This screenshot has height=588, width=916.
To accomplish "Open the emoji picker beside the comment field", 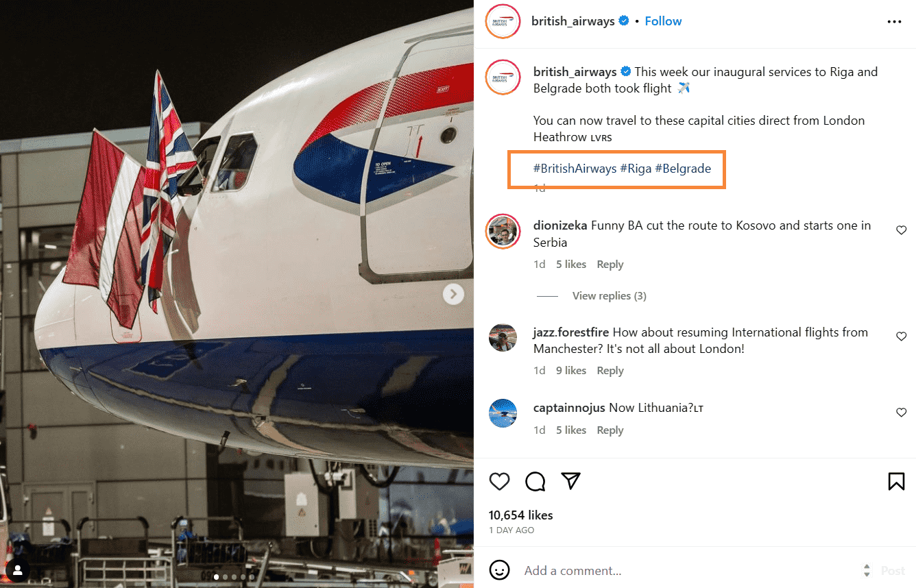I will 500,569.
